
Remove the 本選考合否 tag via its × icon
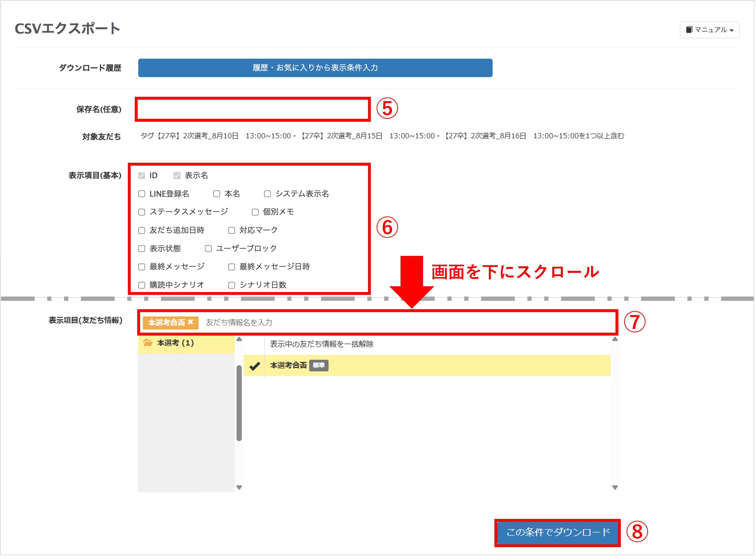pyautogui.click(x=191, y=322)
